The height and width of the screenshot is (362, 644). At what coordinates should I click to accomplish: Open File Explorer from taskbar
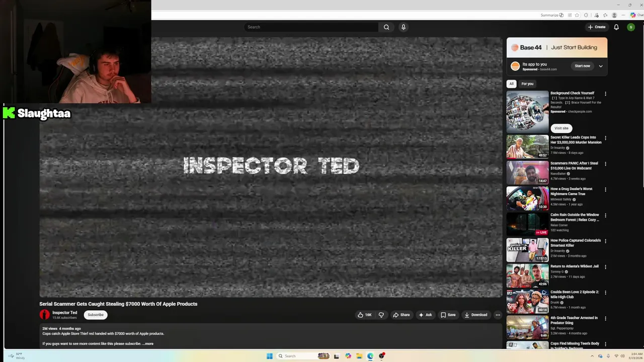click(359, 356)
